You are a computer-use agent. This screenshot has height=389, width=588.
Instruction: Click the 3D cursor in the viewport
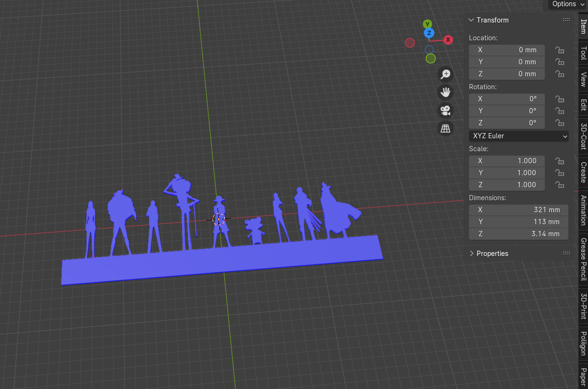(x=218, y=219)
